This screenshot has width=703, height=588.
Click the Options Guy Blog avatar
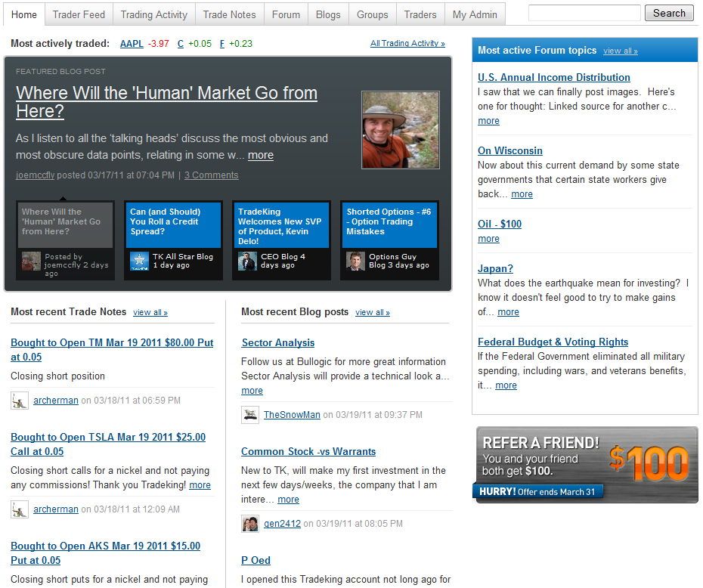coord(355,262)
